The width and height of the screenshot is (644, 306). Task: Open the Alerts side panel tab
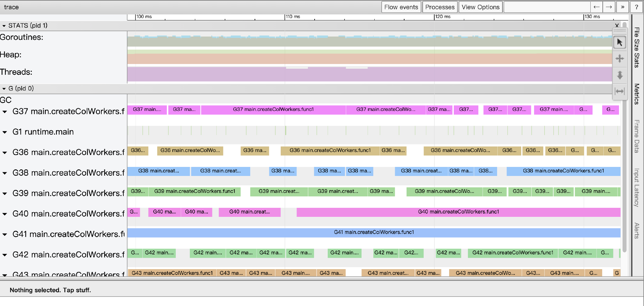pos(636,231)
